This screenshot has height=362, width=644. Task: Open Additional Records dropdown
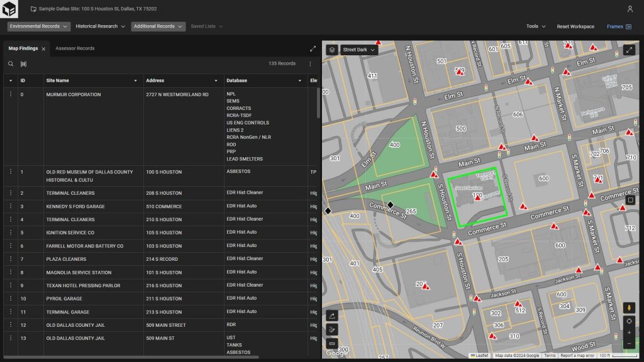(158, 26)
